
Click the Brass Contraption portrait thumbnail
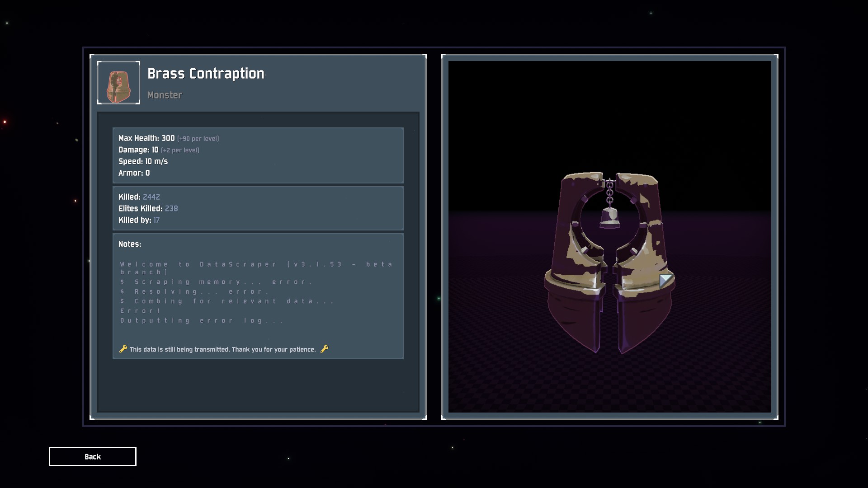point(118,83)
